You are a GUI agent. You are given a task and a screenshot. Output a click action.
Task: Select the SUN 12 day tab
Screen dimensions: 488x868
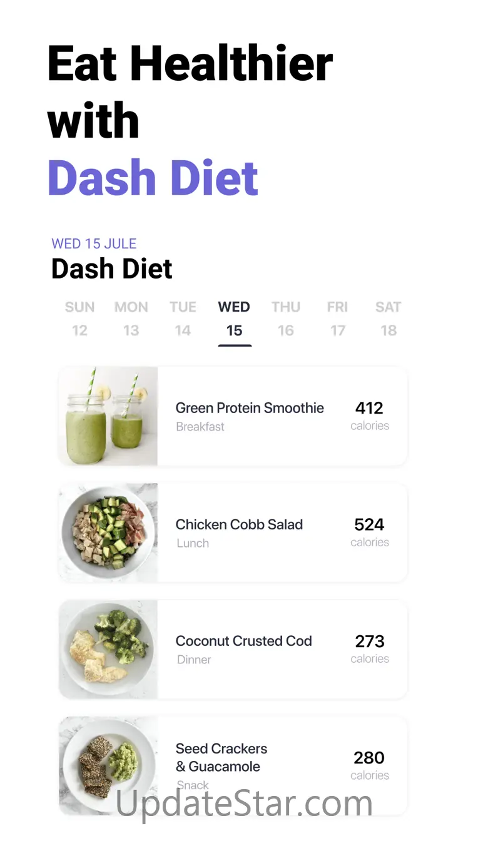pos(79,319)
